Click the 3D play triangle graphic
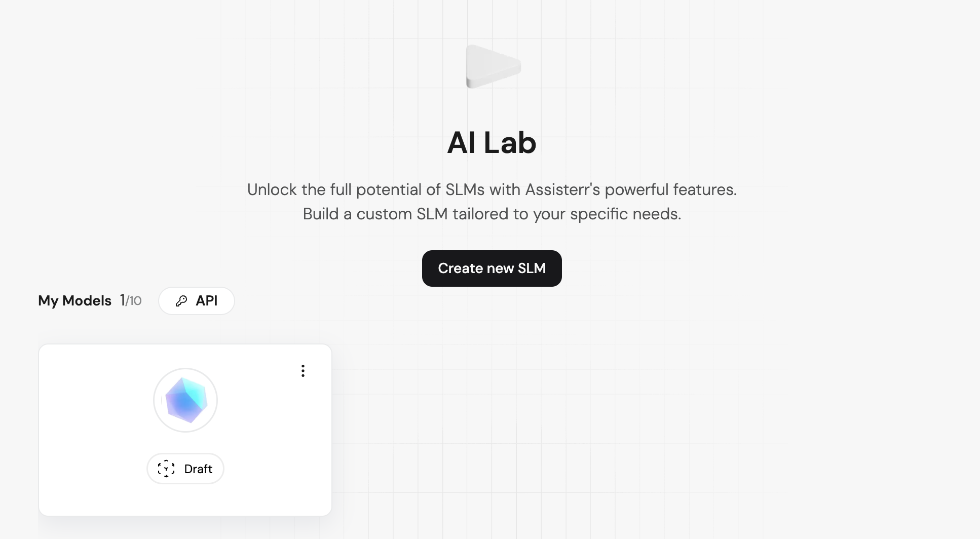The height and width of the screenshot is (539, 980). [492, 66]
